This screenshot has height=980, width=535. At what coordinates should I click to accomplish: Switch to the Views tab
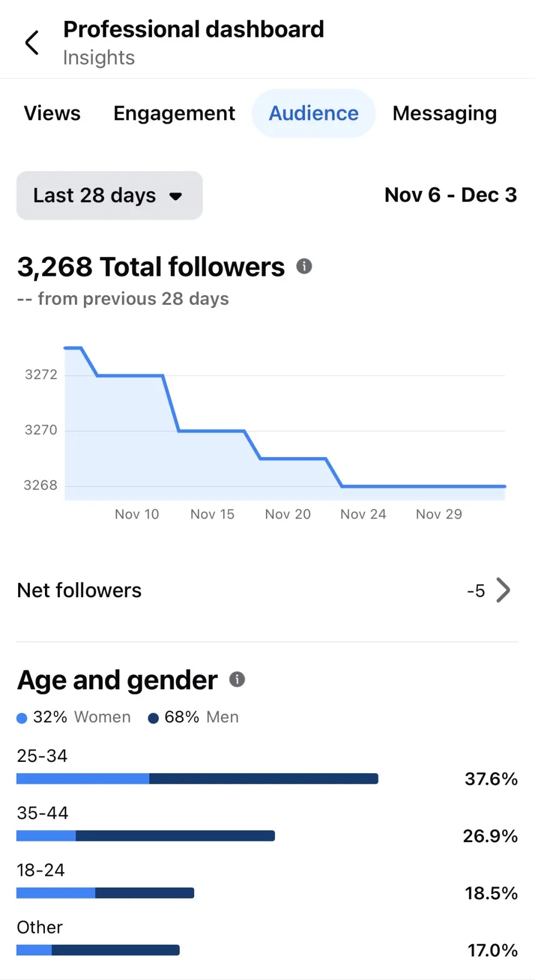(x=52, y=113)
